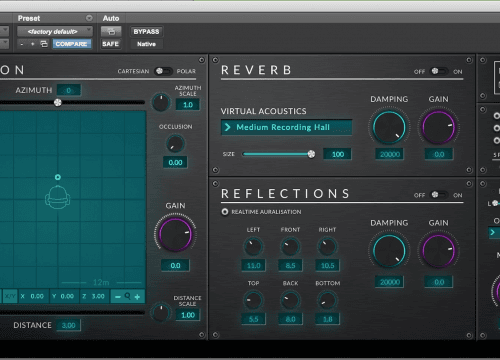Click the Z 3.00 coordinate field
This screenshot has width=500, height=360.
94,296
